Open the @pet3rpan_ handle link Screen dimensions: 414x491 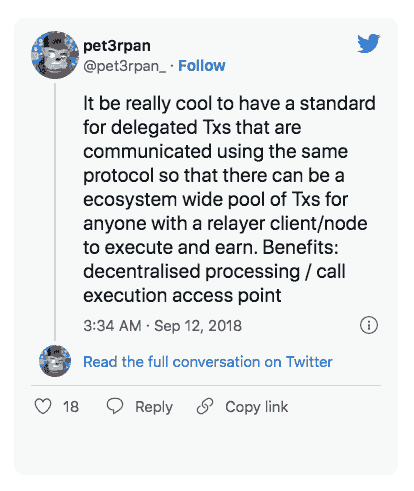tap(124, 66)
